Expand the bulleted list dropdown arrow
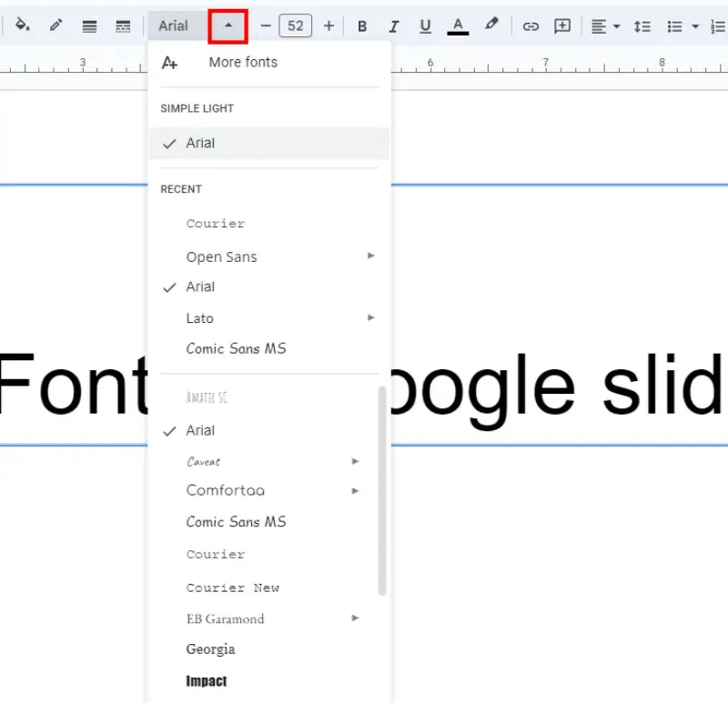 tap(695, 26)
